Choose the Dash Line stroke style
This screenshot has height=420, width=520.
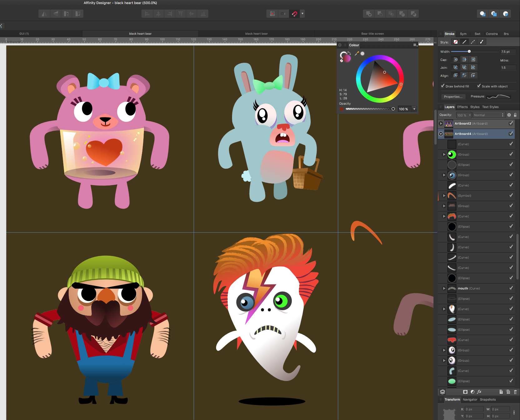pos(473,42)
